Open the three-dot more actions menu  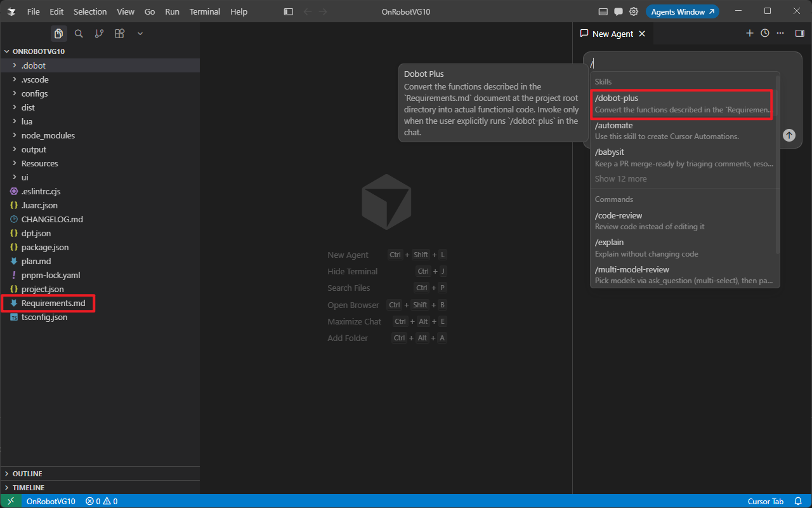[x=781, y=34]
